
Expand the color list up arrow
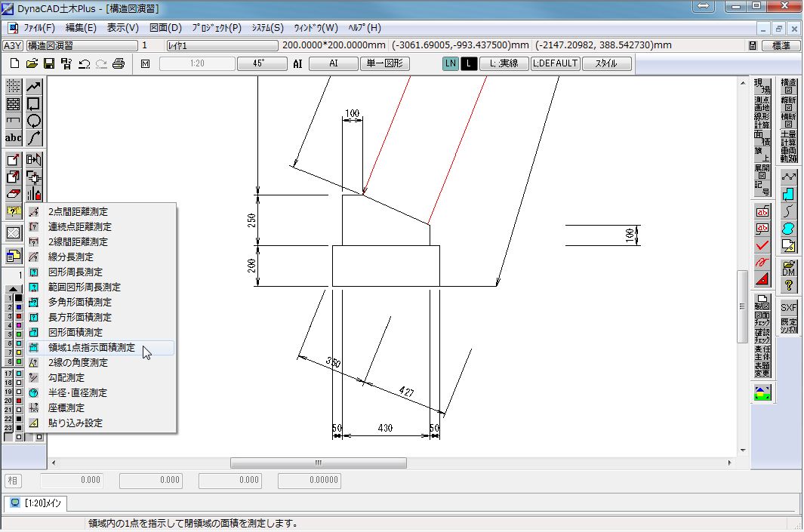pos(14,289)
